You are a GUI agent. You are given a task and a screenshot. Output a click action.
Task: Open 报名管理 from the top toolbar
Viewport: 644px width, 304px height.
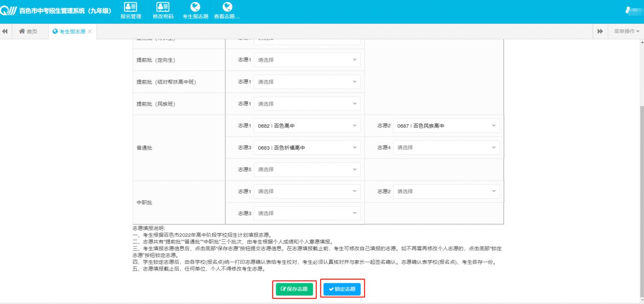pyautogui.click(x=130, y=11)
